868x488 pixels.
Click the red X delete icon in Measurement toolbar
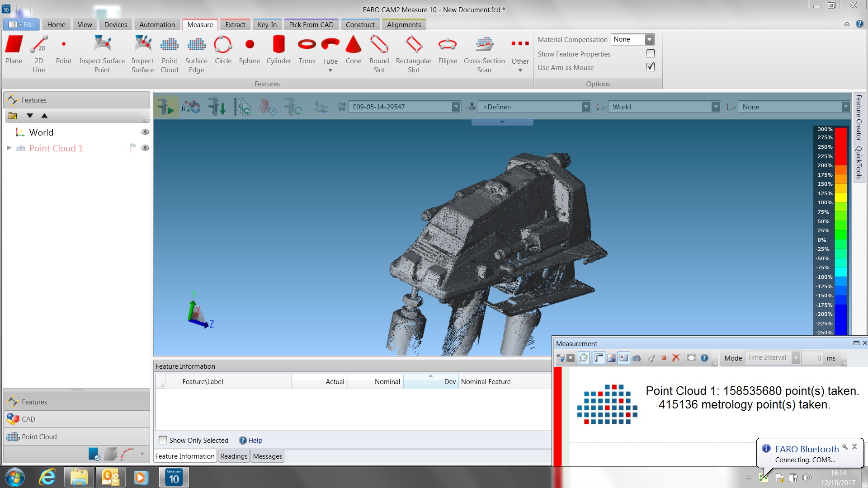(676, 358)
